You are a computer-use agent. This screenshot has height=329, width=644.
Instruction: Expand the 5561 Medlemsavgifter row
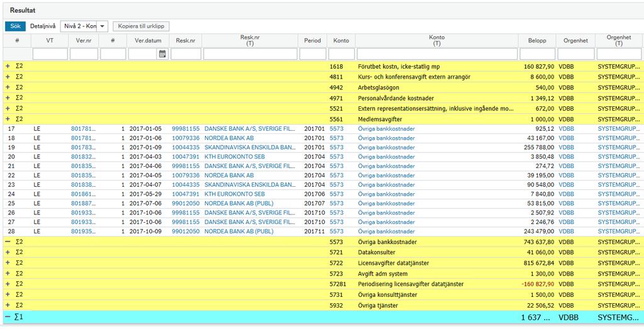pyautogui.click(x=8, y=119)
